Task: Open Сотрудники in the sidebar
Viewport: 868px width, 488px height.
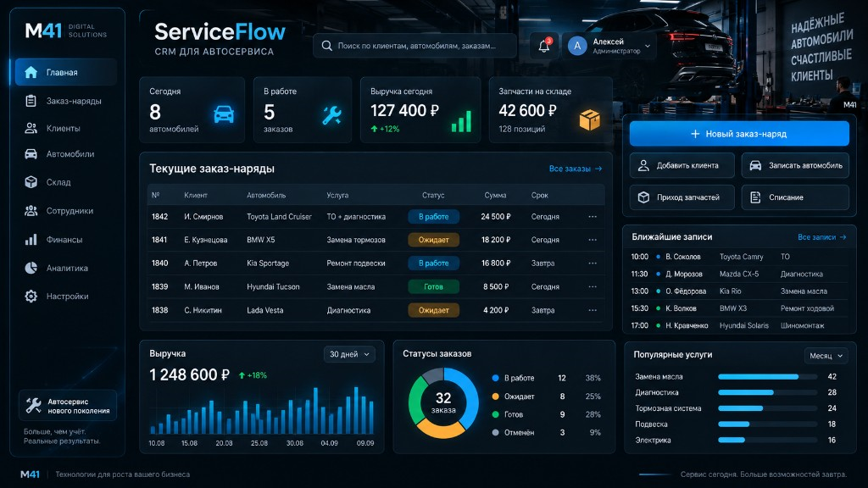Action: click(x=66, y=211)
